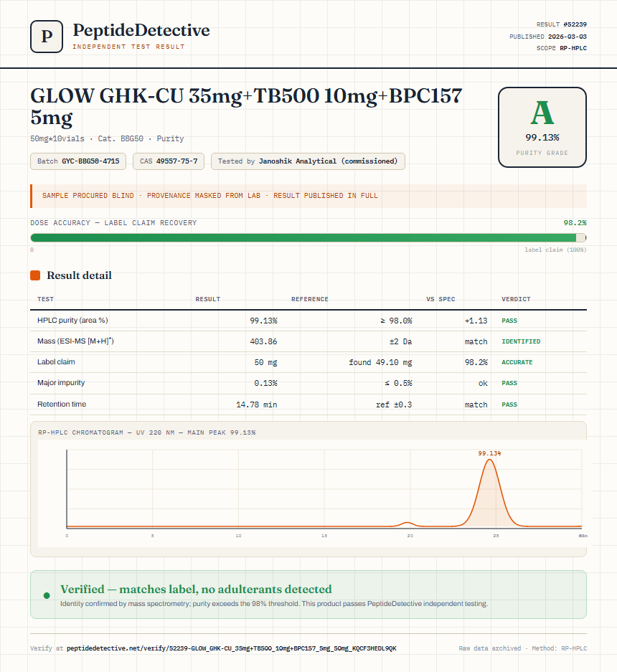Click the PeptideDetective P logo icon

click(47, 37)
